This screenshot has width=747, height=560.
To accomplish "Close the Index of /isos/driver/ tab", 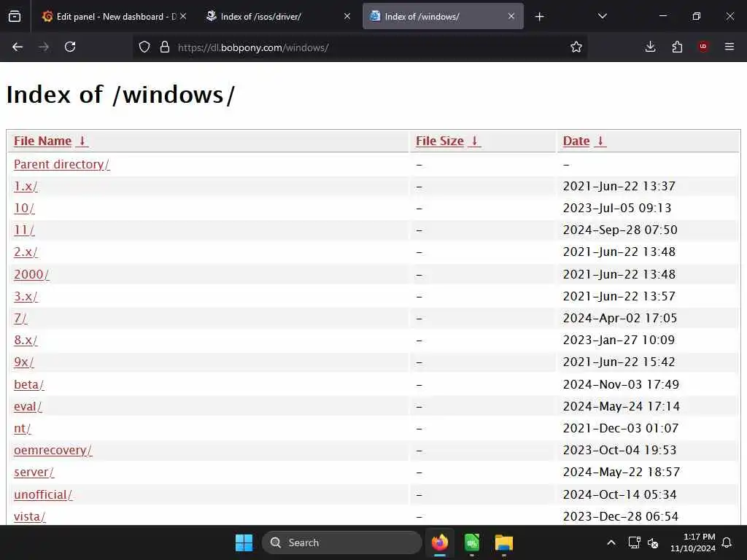I will pos(347,16).
